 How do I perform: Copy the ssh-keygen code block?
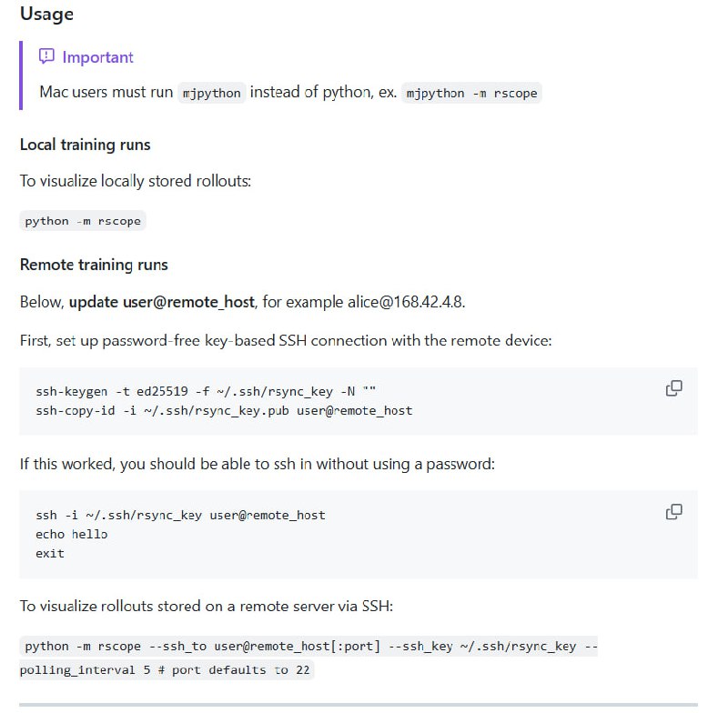click(674, 388)
